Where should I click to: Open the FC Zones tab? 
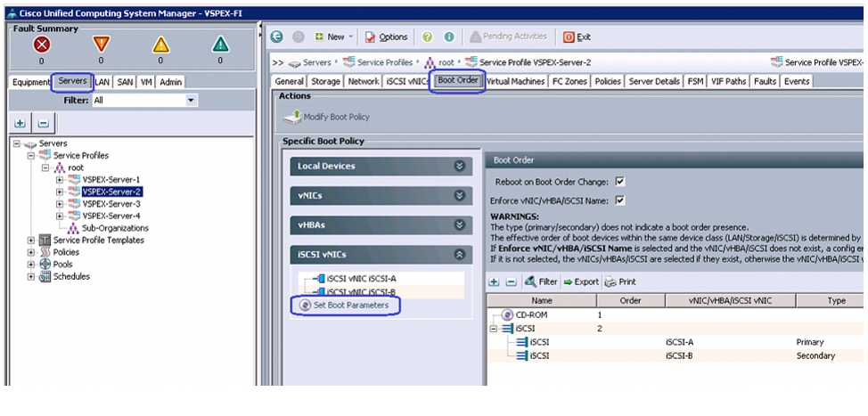tap(569, 81)
